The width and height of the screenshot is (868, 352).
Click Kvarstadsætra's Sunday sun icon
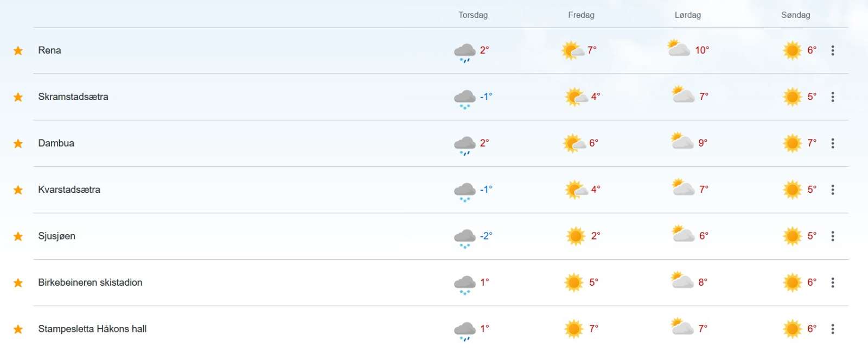793,190
